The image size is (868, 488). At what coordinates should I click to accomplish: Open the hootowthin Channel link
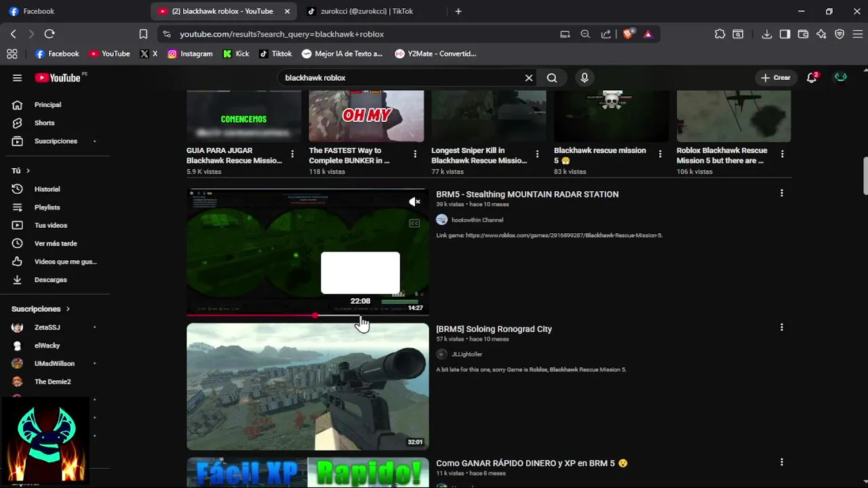pos(477,220)
